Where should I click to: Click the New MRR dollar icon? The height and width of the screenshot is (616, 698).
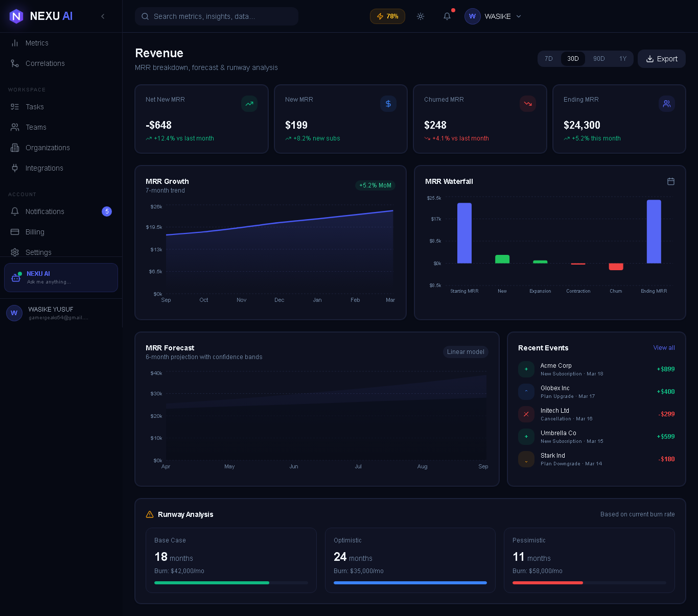click(388, 104)
